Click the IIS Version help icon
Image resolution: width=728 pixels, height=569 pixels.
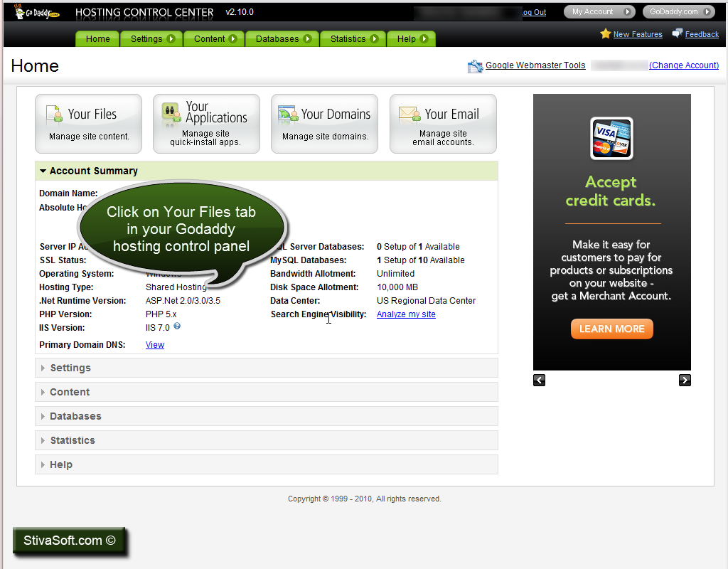click(177, 326)
